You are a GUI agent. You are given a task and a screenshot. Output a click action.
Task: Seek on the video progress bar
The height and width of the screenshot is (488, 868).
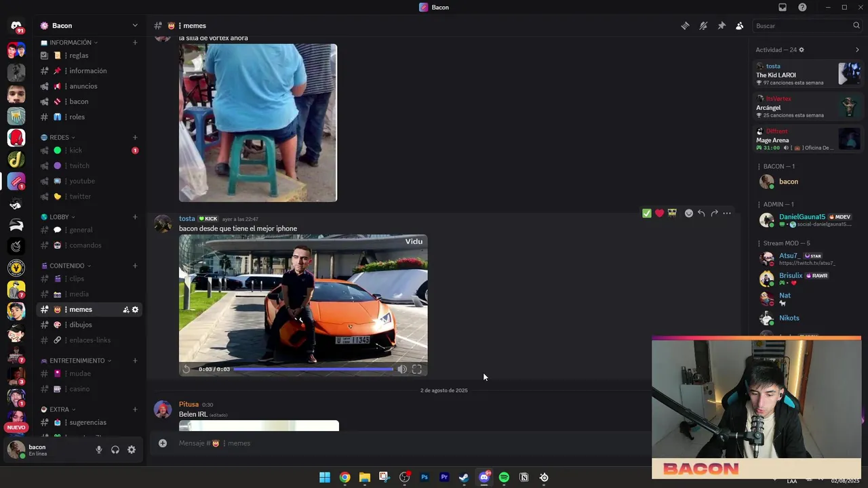click(313, 369)
